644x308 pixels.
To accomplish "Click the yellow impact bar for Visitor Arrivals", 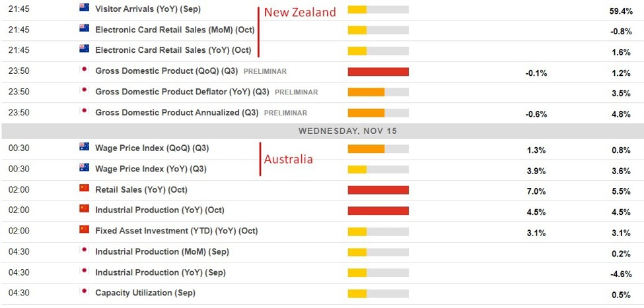I will point(357,9).
